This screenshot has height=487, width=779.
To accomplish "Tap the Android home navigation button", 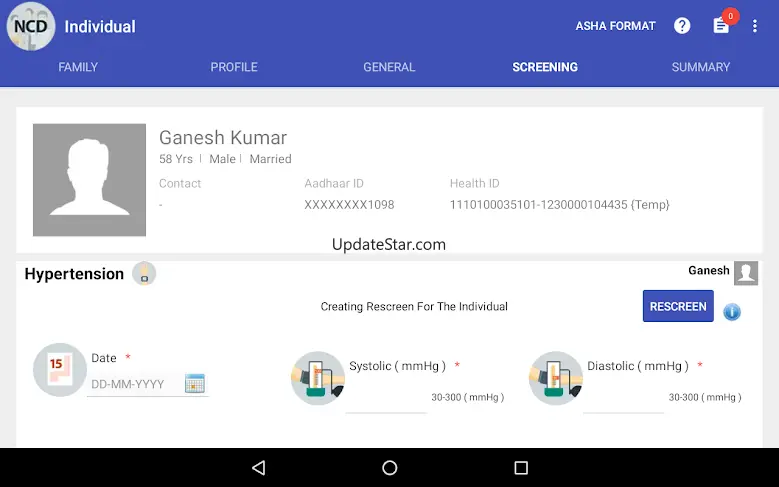I will click(x=390, y=468).
